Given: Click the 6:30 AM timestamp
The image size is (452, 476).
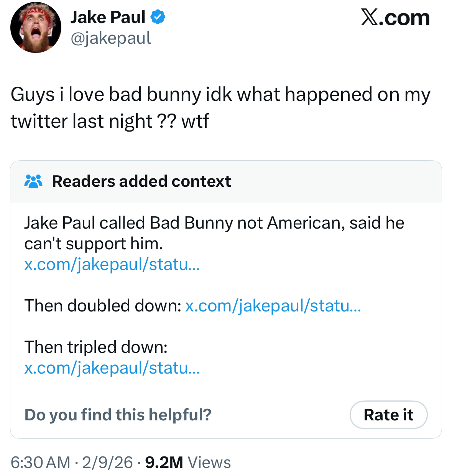Looking at the screenshot, I should tap(40, 462).
